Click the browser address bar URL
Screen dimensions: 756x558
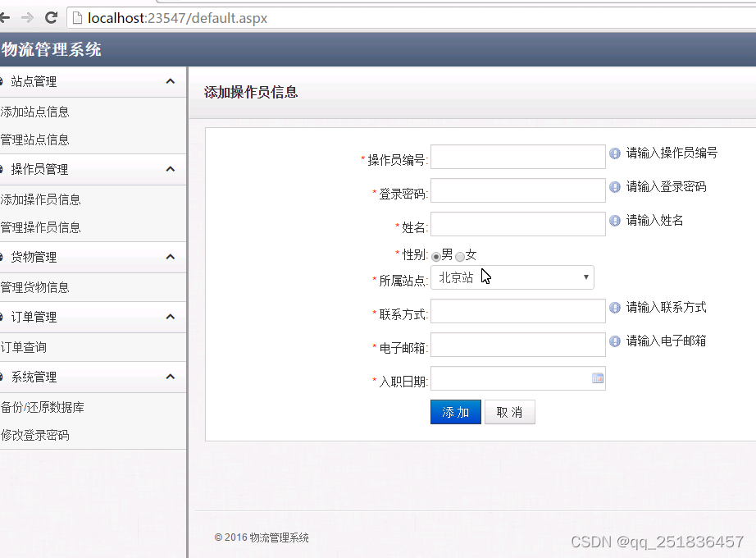(177, 18)
